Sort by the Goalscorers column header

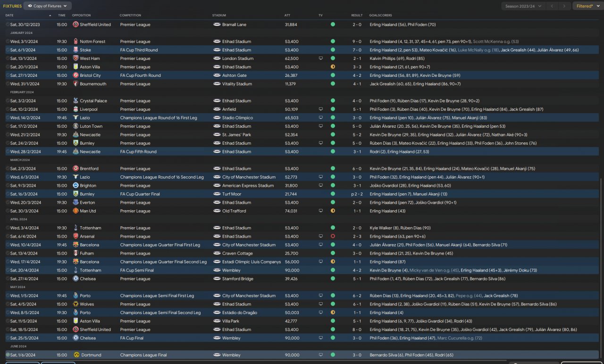tap(381, 16)
